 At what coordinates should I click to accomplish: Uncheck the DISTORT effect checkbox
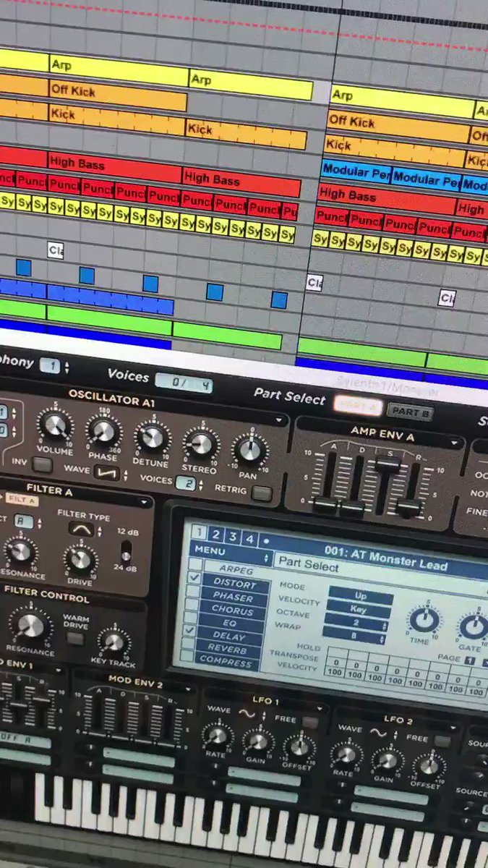pyautogui.click(x=194, y=579)
